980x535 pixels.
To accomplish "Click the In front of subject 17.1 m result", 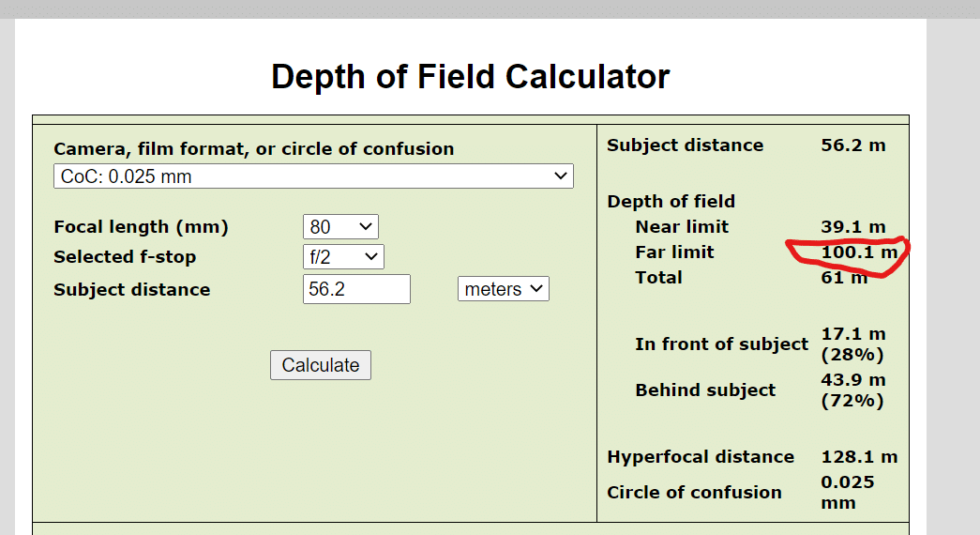I will coord(853,344).
